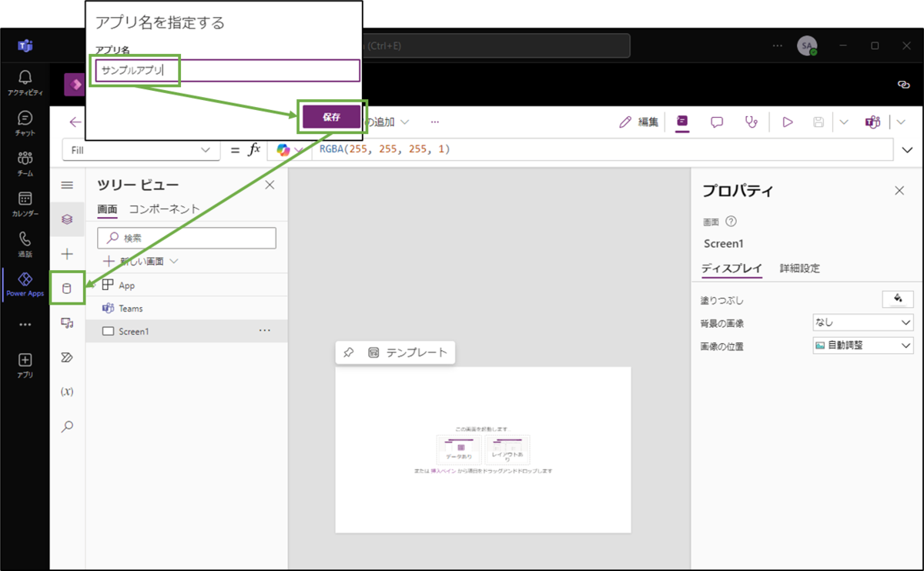Click the fx formula icon

pos(254,150)
